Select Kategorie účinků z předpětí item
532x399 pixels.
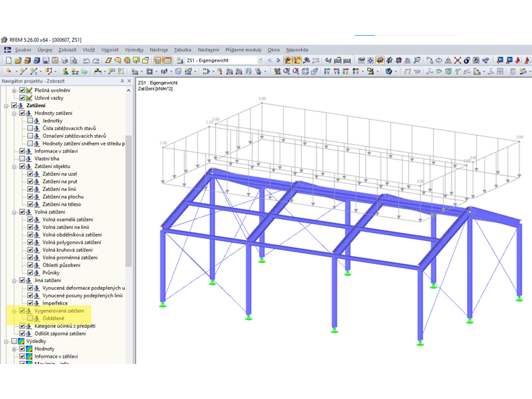coord(65,325)
